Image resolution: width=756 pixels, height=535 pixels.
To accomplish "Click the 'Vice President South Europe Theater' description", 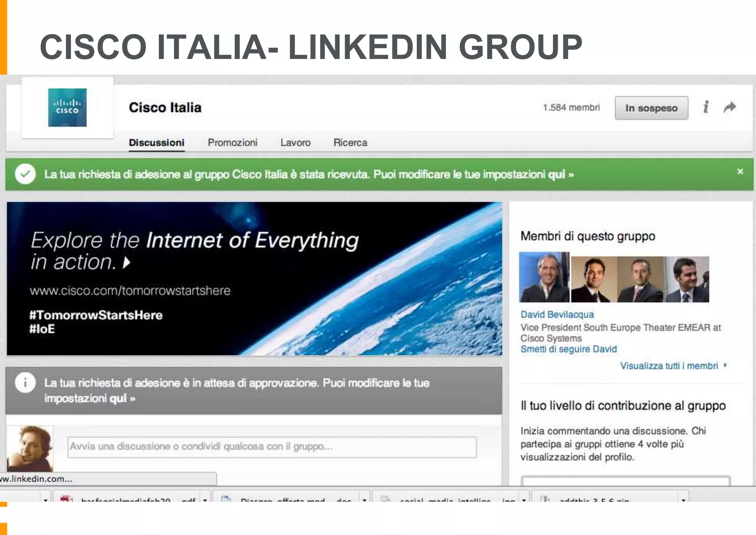I will tap(621, 333).
